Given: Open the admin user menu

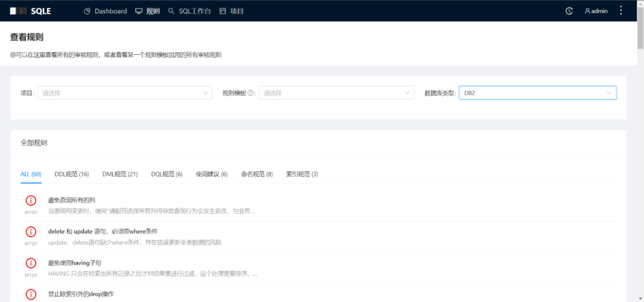Looking at the screenshot, I should [x=596, y=11].
